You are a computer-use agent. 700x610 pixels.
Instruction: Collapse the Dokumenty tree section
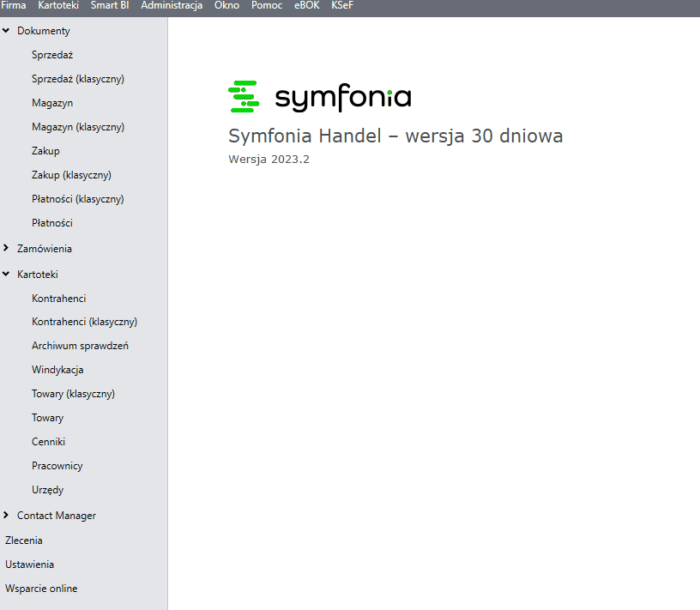(x=6, y=31)
